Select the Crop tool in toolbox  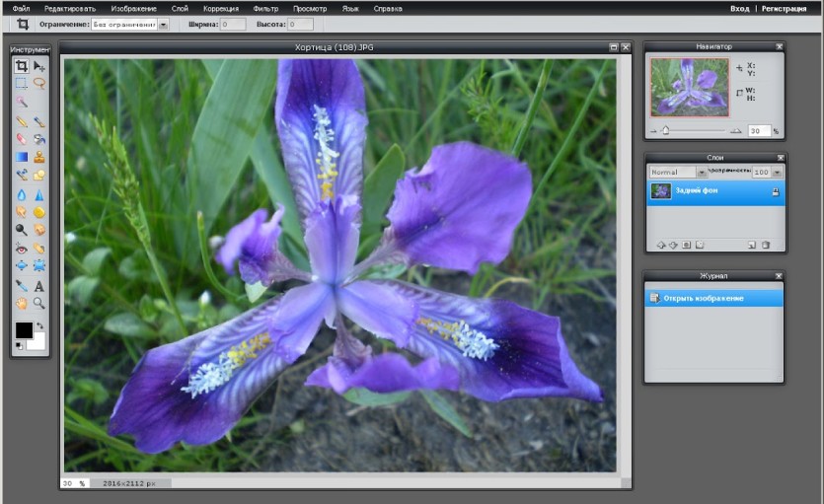[21, 66]
